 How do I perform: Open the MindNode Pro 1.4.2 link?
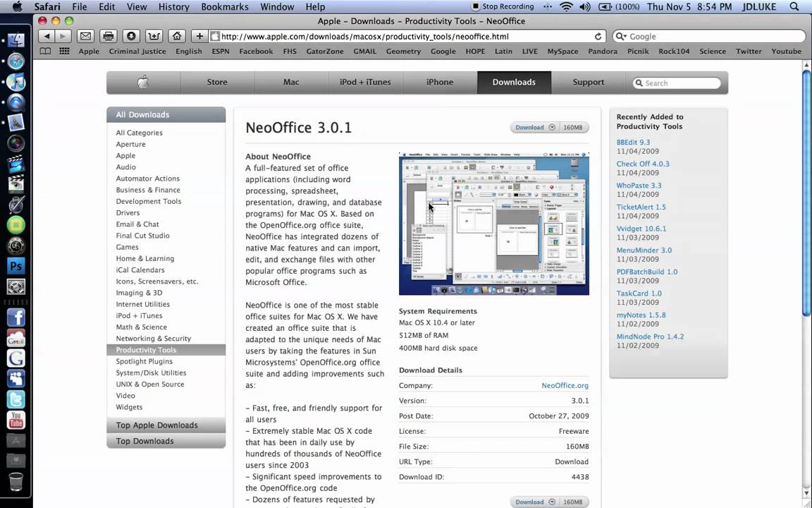click(650, 337)
